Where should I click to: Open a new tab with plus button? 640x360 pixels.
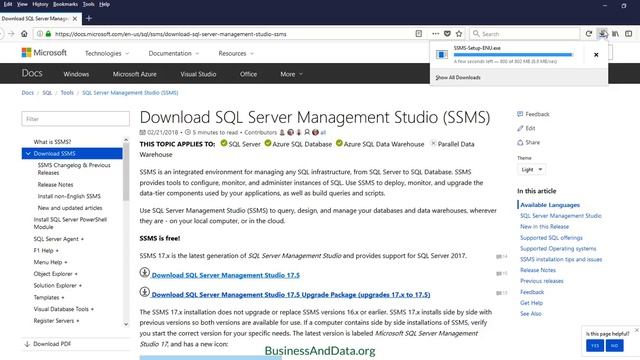coord(89,18)
